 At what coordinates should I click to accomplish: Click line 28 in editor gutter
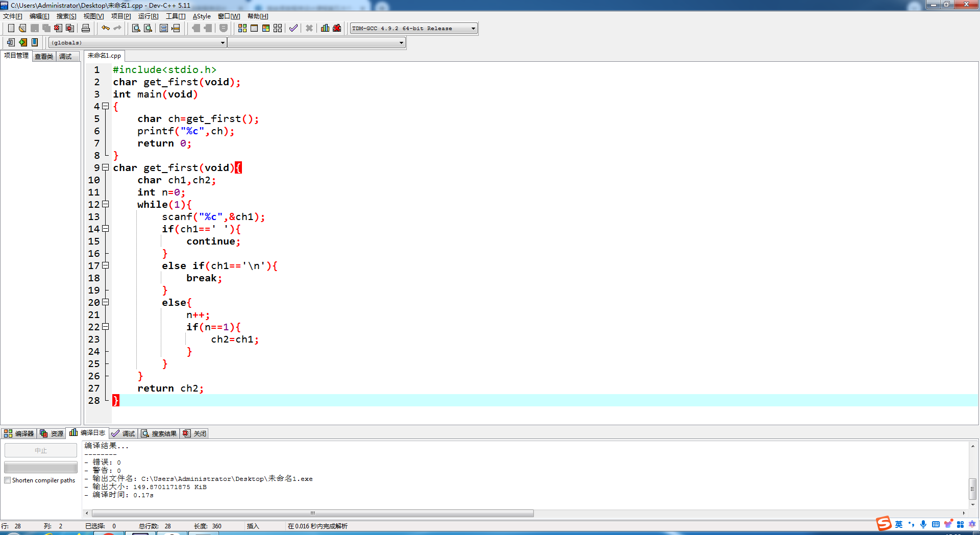(x=94, y=400)
